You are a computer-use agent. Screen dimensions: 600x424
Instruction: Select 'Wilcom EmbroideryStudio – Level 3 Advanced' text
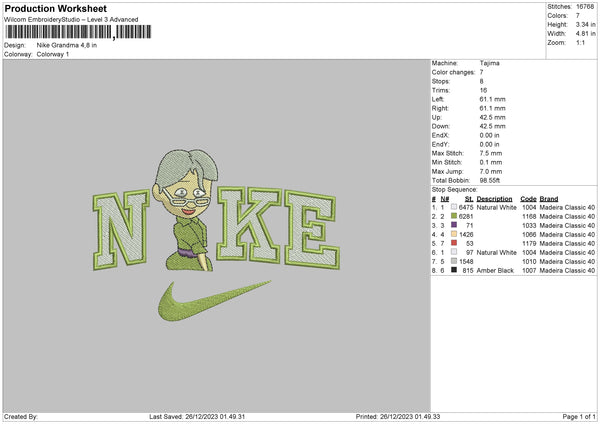(71, 20)
